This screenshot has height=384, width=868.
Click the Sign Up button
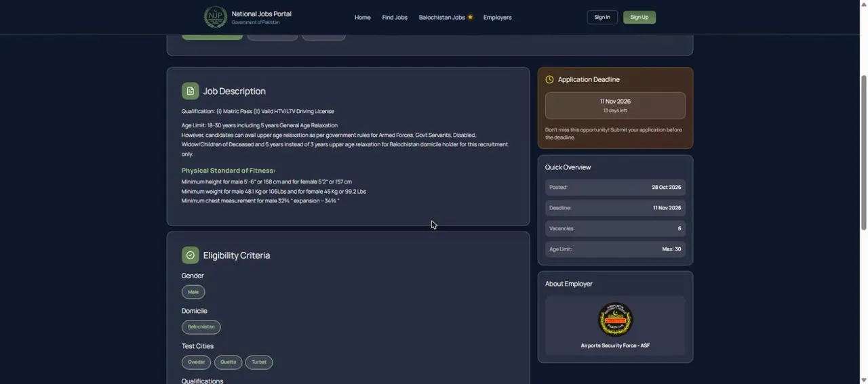639,18
